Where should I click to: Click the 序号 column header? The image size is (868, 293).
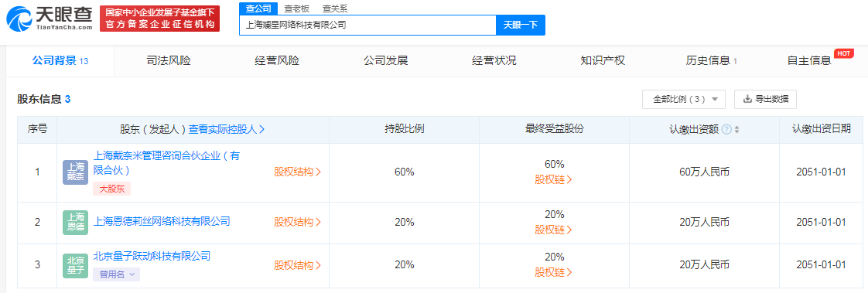(x=37, y=129)
